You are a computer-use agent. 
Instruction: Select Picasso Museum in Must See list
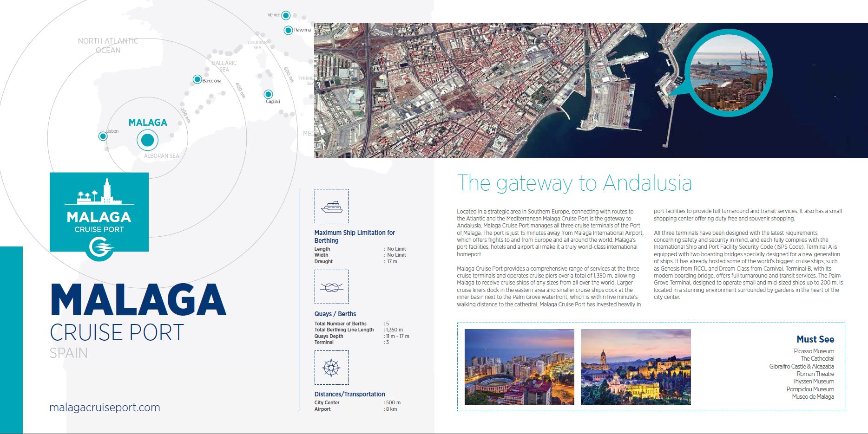click(814, 351)
